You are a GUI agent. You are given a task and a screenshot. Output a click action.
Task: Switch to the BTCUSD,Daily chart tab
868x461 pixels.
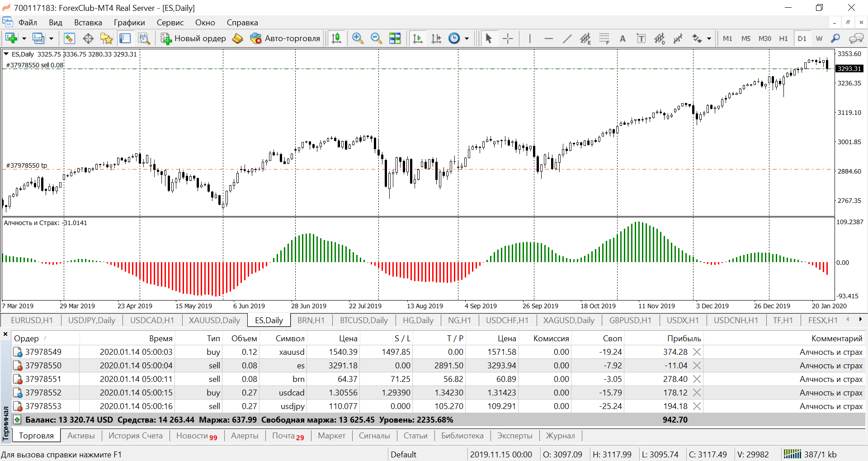[x=364, y=320]
